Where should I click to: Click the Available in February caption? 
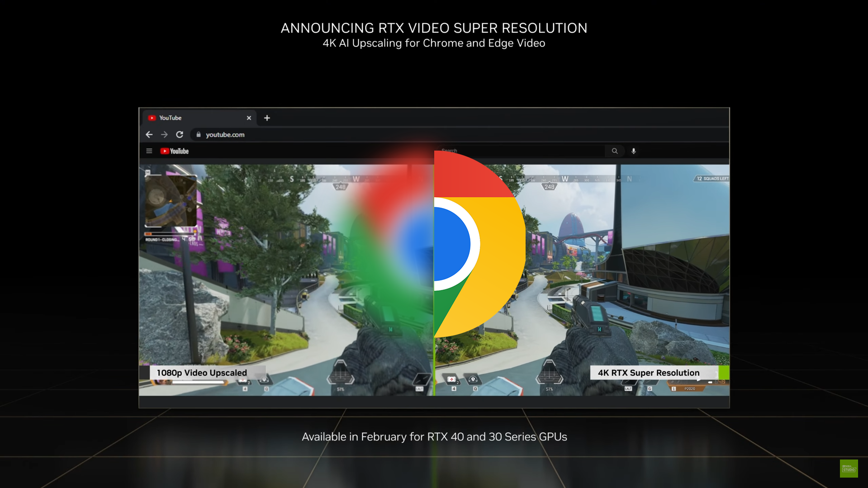(x=434, y=437)
